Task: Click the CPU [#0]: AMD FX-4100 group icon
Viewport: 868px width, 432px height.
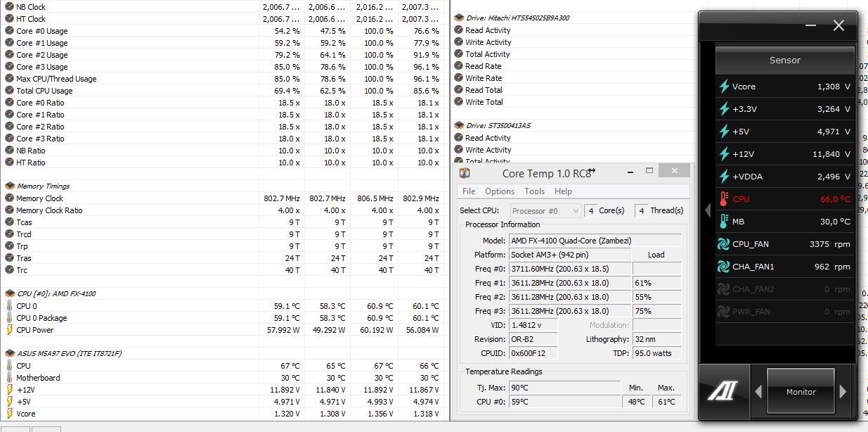Action: point(10,294)
